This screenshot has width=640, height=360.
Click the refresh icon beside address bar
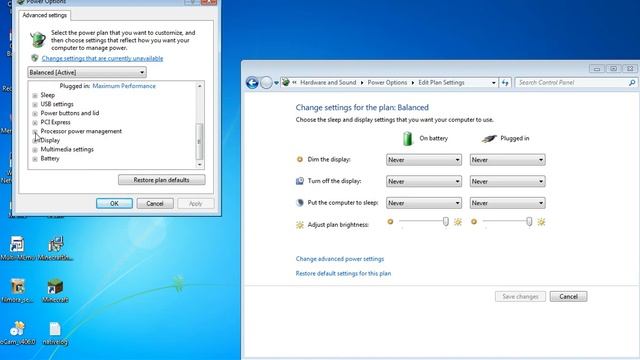pos(505,82)
